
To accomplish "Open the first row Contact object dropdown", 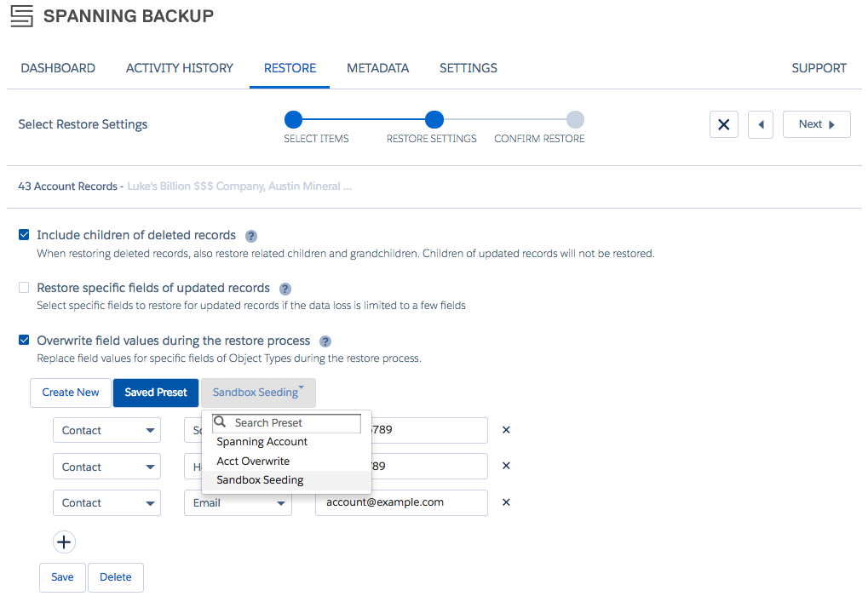I will [106, 430].
